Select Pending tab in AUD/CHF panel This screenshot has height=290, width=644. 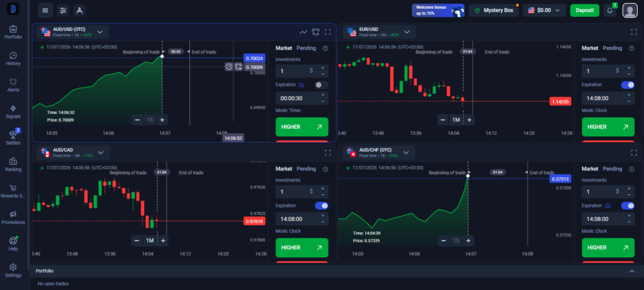(x=613, y=169)
